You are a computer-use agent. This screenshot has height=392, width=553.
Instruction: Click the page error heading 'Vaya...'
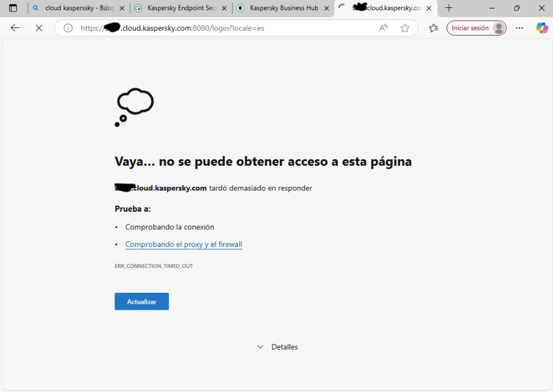(x=263, y=162)
